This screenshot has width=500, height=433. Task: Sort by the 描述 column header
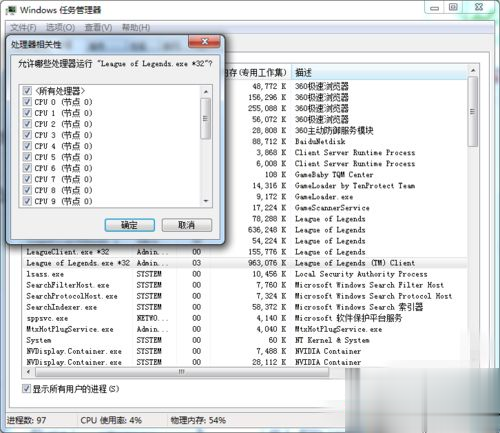click(379, 72)
